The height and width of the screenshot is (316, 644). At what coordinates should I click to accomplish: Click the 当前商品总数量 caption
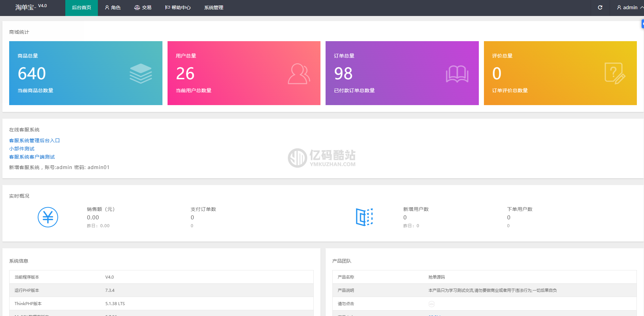pos(35,90)
